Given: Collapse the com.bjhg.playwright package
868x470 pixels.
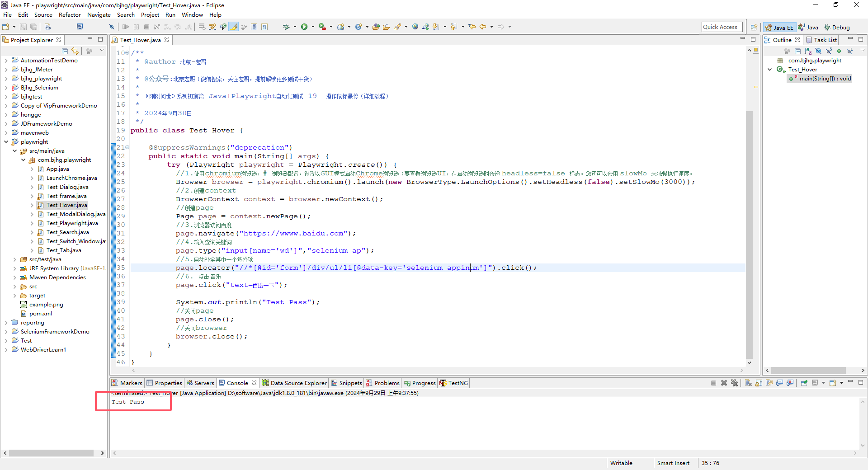Looking at the screenshot, I should pyautogui.click(x=23, y=160).
